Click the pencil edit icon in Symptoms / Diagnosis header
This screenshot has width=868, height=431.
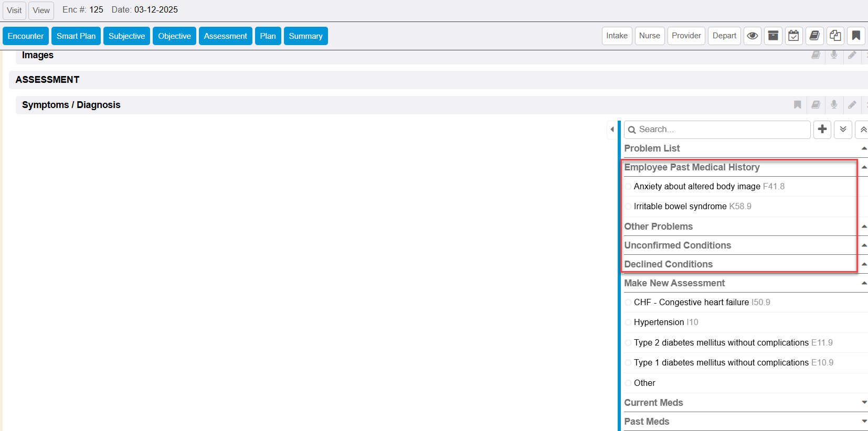pos(852,105)
